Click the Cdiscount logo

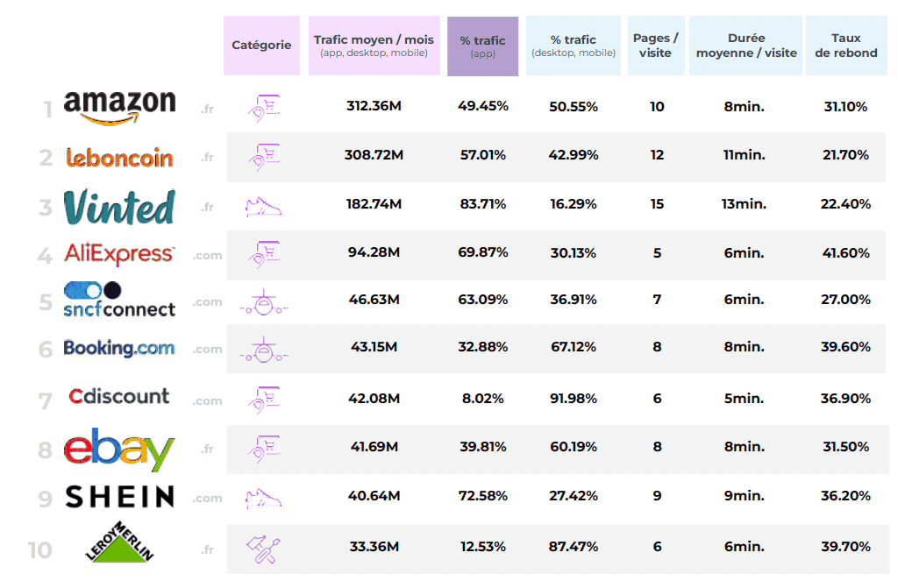(x=119, y=396)
